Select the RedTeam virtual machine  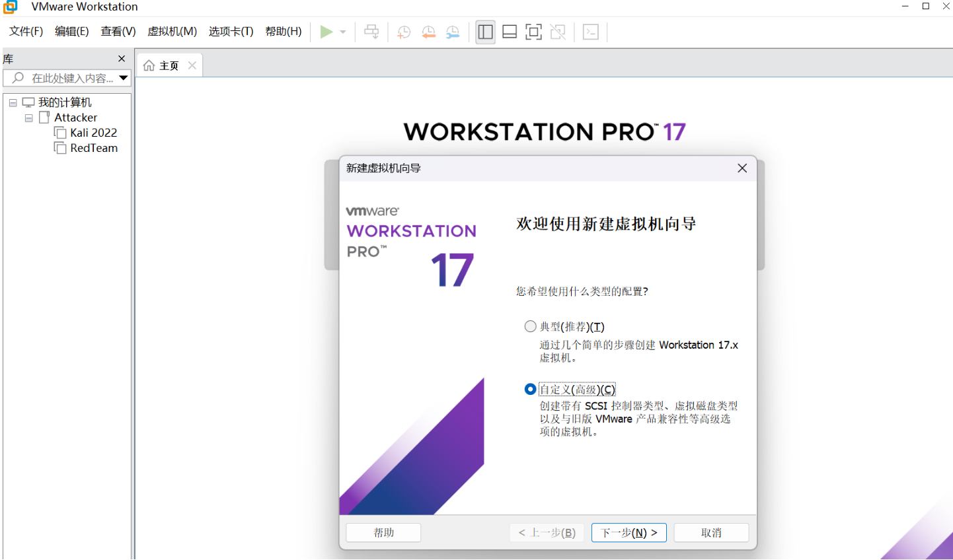click(x=94, y=148)
